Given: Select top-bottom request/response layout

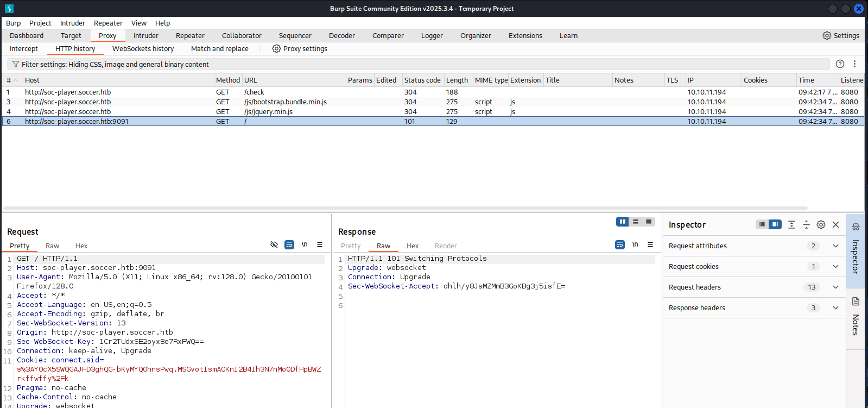Looking at the screenshot, I should pyautogui.click(x=636, y=222).
